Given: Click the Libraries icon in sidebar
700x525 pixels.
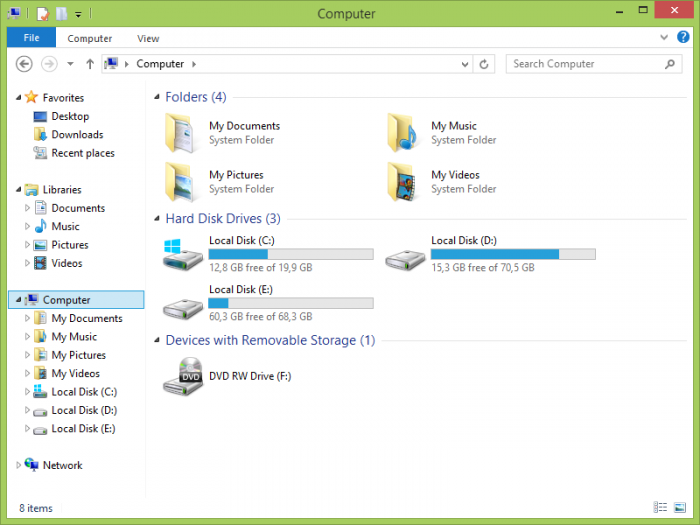Looking at the screenshot, I should (x=31, y=189).
